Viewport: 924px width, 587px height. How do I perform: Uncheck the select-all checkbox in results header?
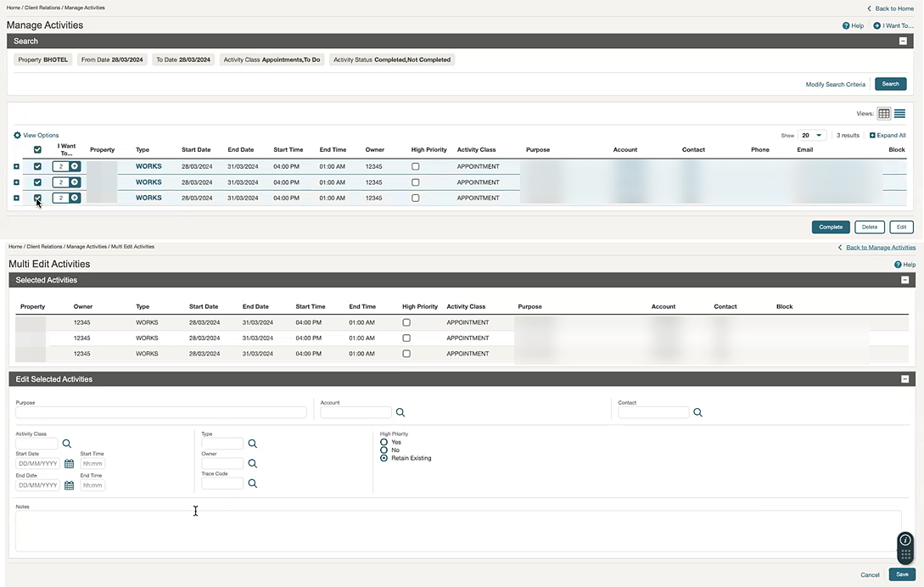36,149
